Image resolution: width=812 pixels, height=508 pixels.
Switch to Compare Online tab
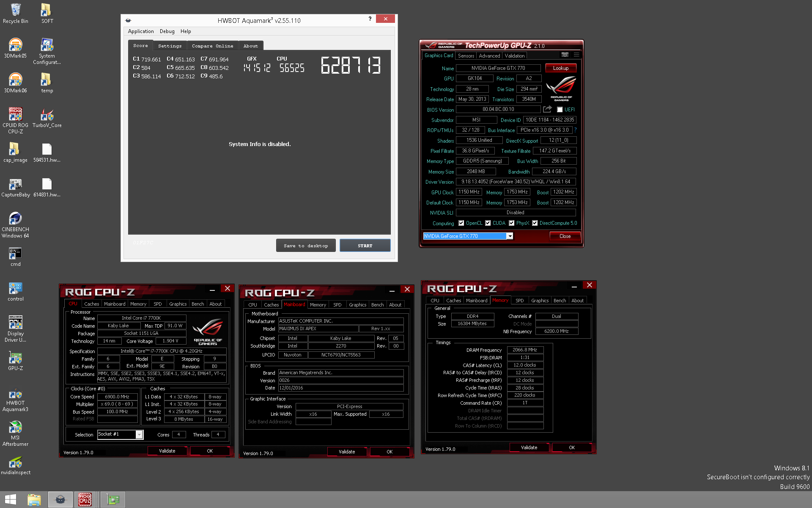213,46
